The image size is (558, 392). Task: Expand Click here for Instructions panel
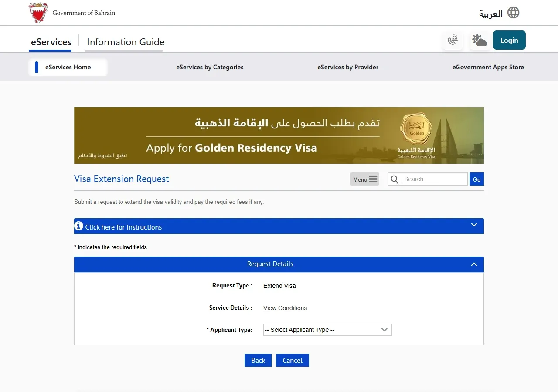pyautogui.click(x=279, y=226)
